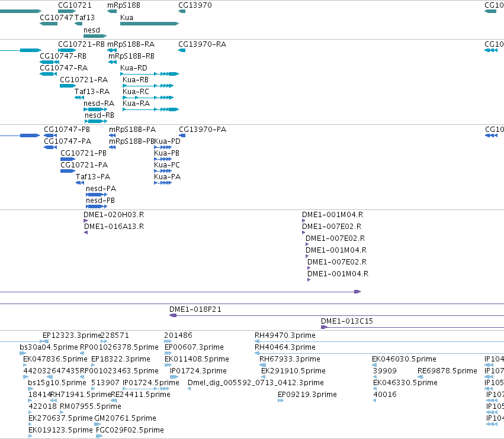Image resolution: width=504 pixels, height=439 pixels.
Task: Select the nesd-RB transcript label
Action: (x=99, y=115)
